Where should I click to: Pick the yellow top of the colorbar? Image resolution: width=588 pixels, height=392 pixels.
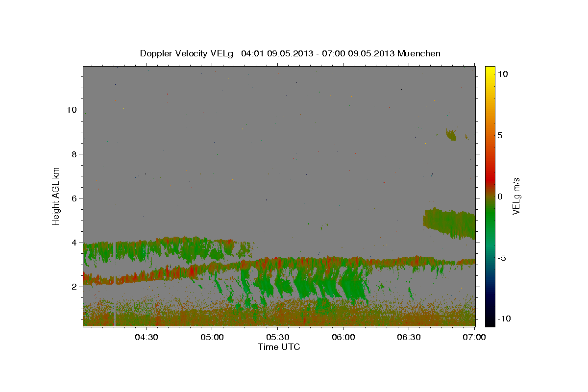490,71
